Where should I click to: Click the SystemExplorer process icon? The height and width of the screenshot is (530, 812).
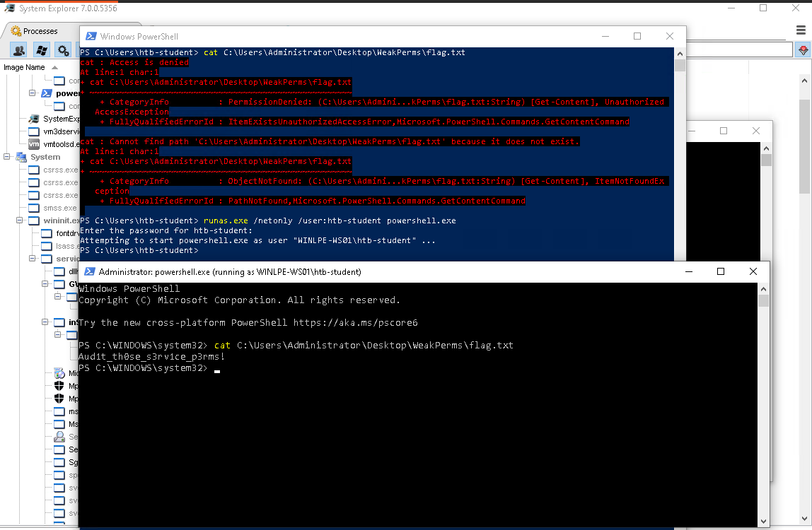point(33,119)
